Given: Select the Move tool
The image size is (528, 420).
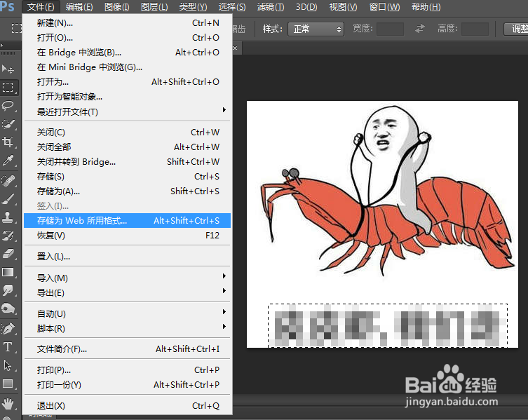Looking at the screenshot, I should [x=8, y=69].
